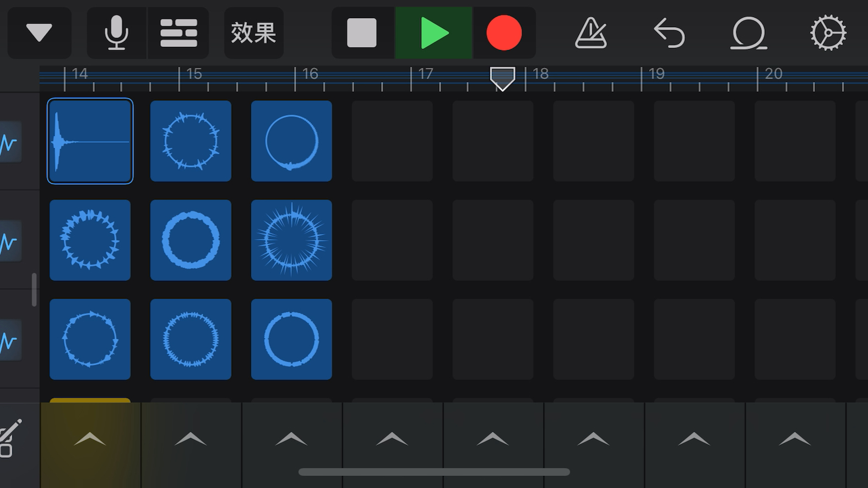The width and height of the screenshot is (868, 488).
Task: Trigger first-row third-column thin ring loop
Action: point(291,141)
